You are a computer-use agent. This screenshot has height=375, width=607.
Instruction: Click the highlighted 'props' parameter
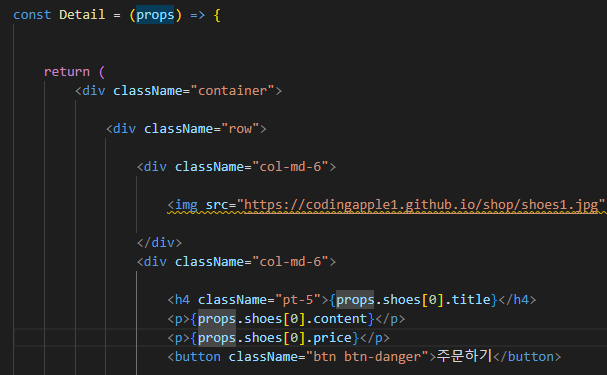[155, 15]
